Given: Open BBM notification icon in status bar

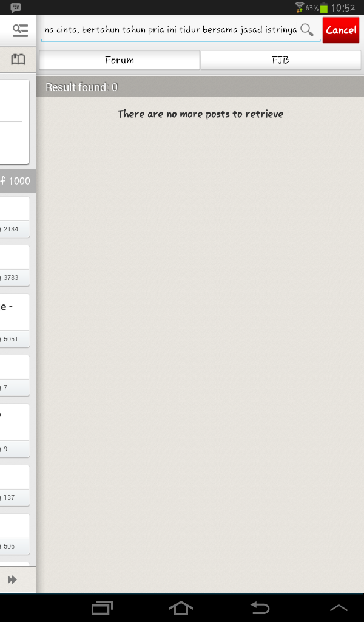Looking at the screenshot, I should point(16,7).
